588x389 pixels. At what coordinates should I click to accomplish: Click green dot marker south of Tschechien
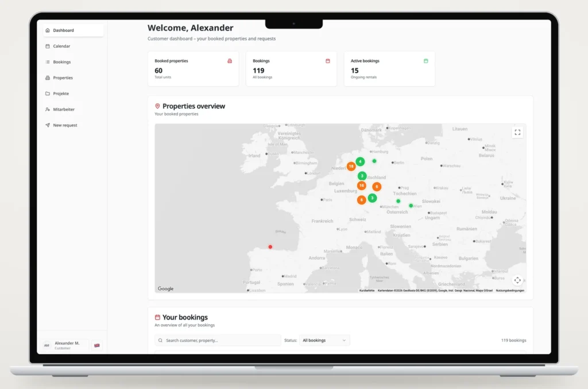click(399, 201)
